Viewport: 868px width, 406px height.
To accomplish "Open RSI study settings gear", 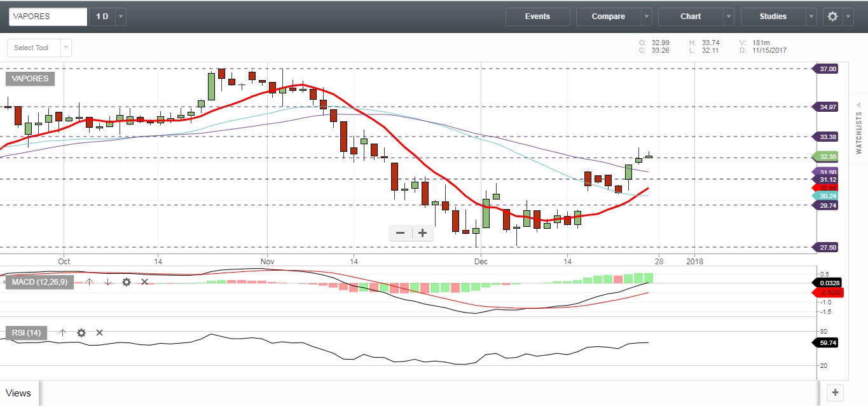I will [x=81, y=332].
